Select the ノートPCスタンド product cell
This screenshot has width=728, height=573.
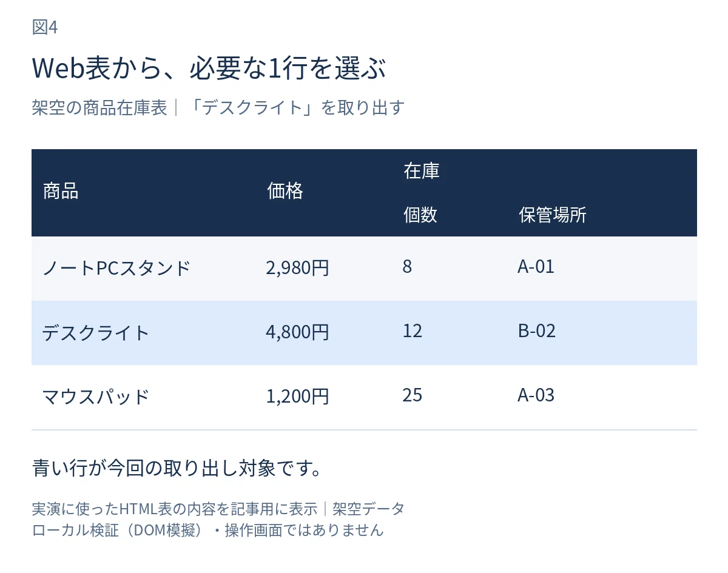pos(116,267)
